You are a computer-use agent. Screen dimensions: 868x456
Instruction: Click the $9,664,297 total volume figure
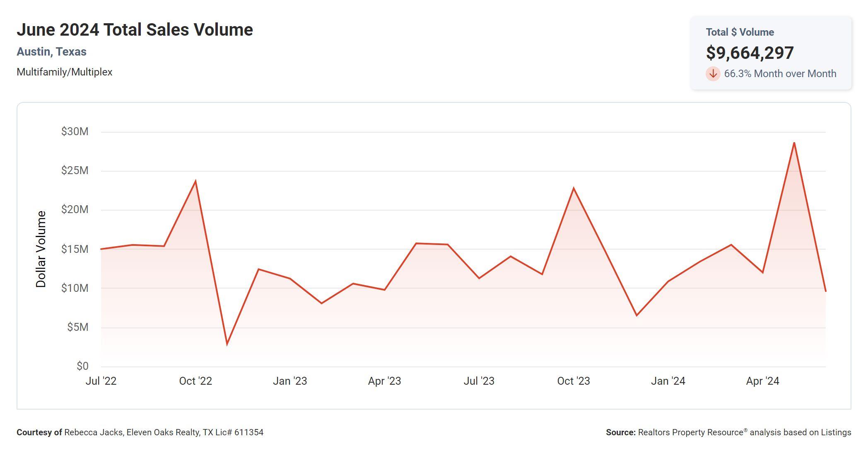click(x=750, y=53)
